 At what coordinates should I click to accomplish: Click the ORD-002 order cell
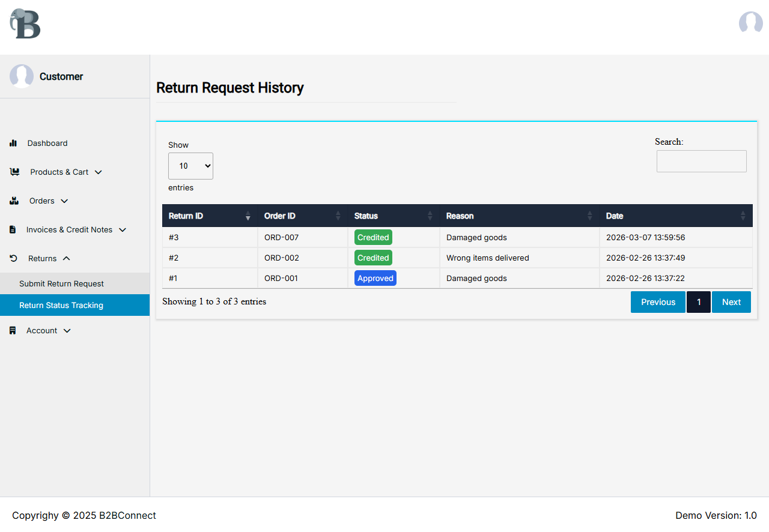click(303, 258)
